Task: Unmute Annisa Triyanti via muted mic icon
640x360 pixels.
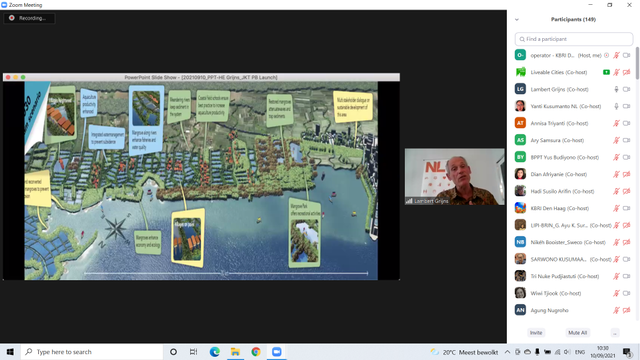Action: point(616,123)
